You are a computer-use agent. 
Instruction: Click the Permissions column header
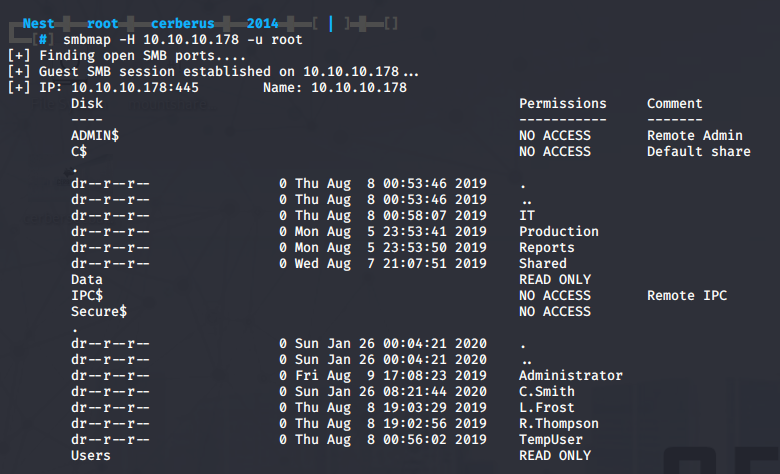[563, 103]
